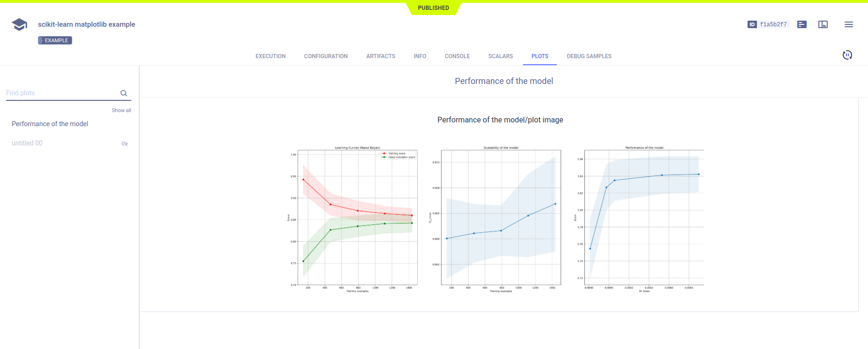Open the hamburger actions menu
The height and width of the screenshot is (349, 868).
click(x=848, y=24)
